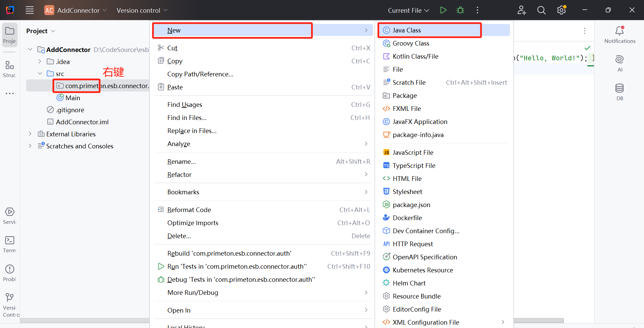Choose Rename... in the context menu

181,161
